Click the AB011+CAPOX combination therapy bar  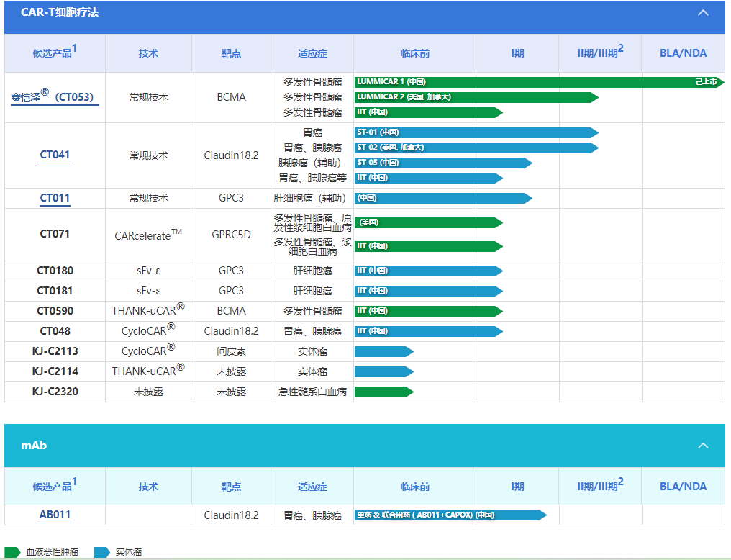[450, 515]
